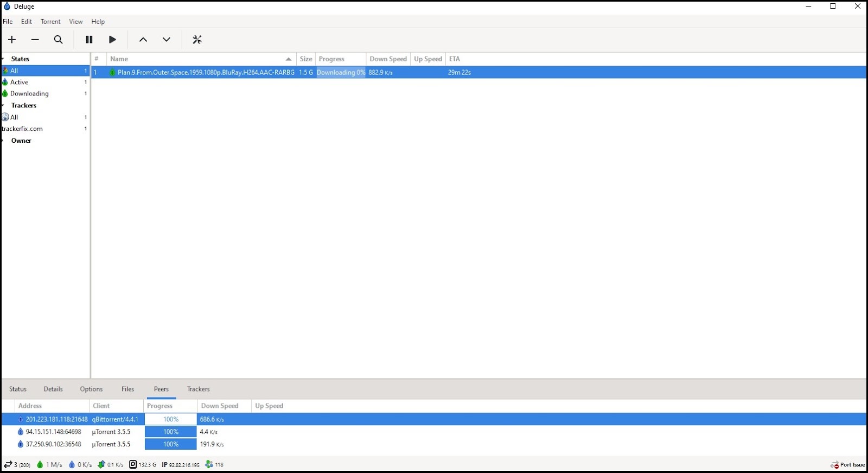Open the View menu
868x473 pixels.
click(x=76, y=22)
